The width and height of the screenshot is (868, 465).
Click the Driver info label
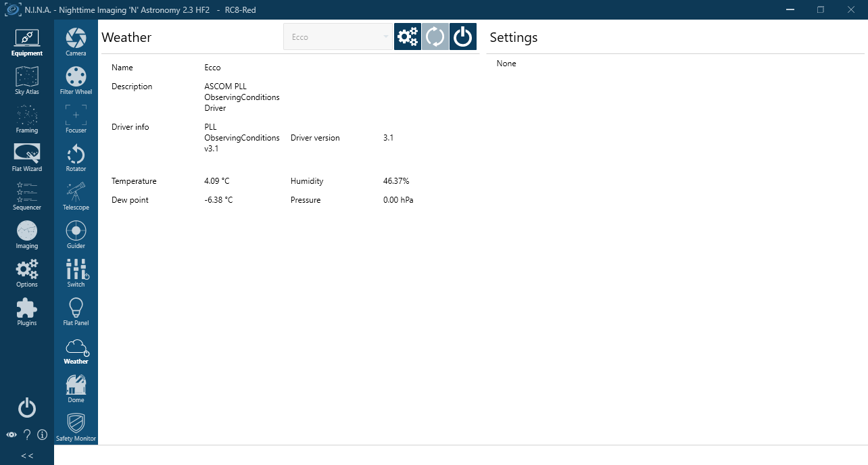click(x=130, y=127)
